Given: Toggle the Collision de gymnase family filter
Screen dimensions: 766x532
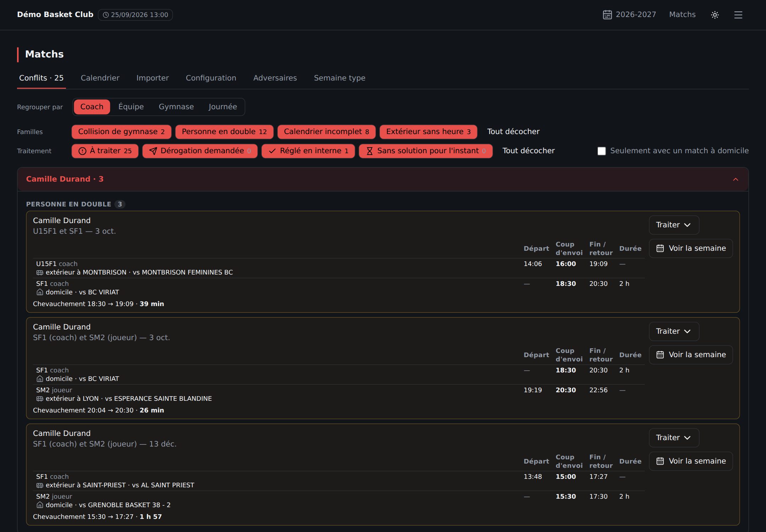Looking at the screenshot, I should click(121, 132).
